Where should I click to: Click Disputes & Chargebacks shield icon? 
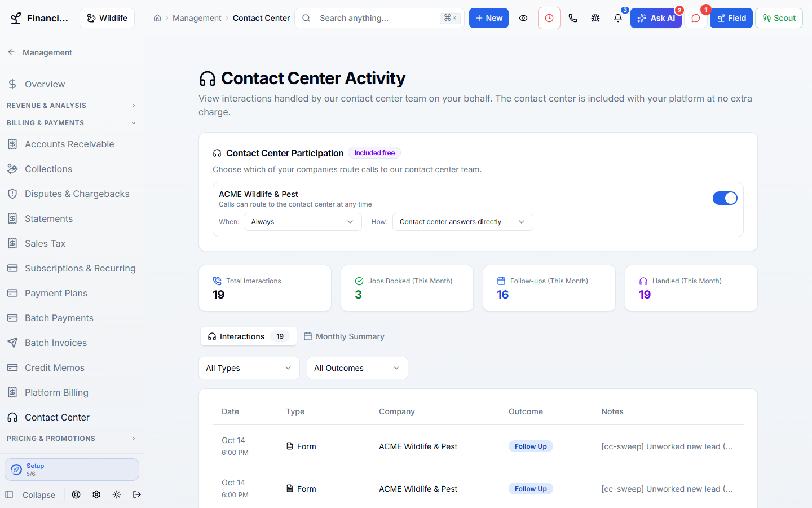pyautogui.click(x=12, y=194)
